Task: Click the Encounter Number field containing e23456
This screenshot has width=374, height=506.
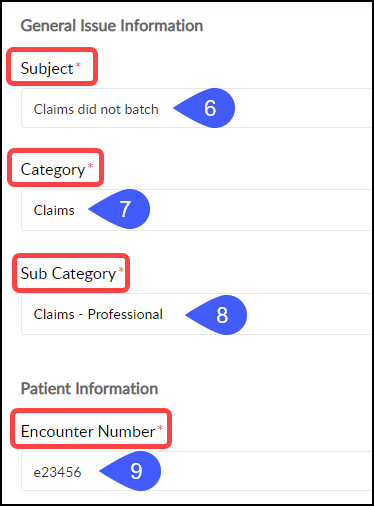Action: [197, 471]
